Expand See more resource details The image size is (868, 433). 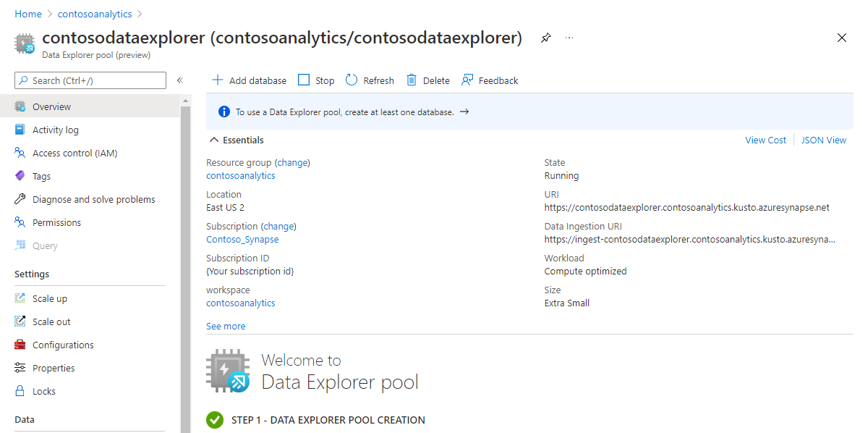click(x=225, y=326)
